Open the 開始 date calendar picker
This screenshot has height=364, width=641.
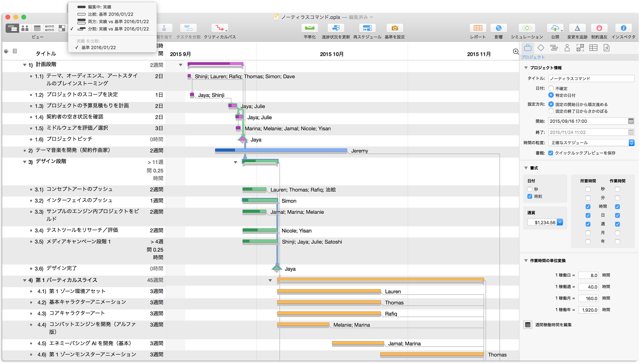(631, 121)
